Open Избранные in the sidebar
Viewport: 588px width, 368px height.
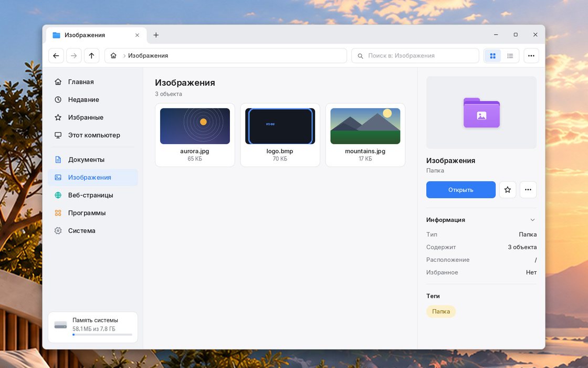point(93,117)
